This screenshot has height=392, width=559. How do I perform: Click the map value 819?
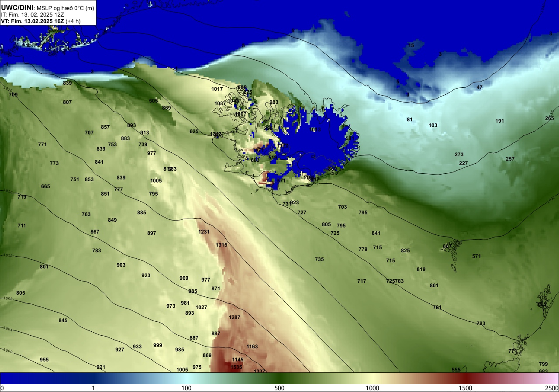coord(421,269)
